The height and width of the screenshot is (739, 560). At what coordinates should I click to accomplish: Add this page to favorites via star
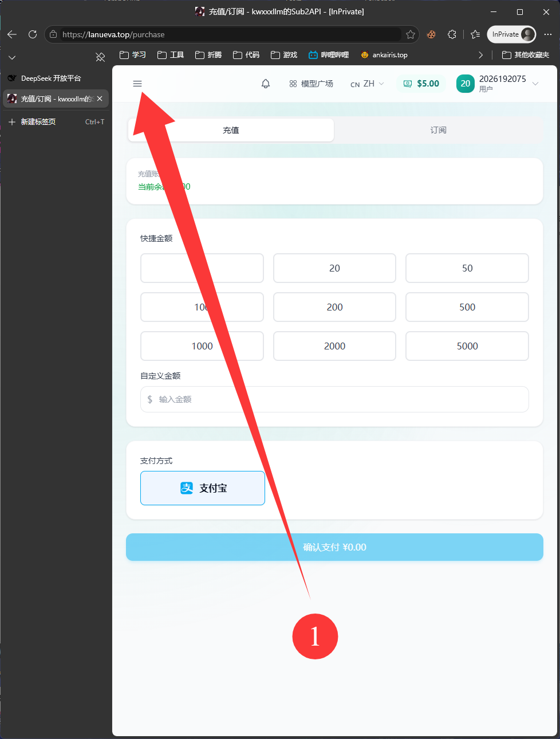click(411, 34)
